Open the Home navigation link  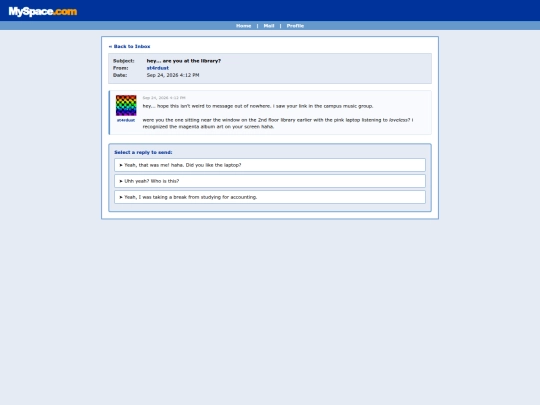point(243,26)
